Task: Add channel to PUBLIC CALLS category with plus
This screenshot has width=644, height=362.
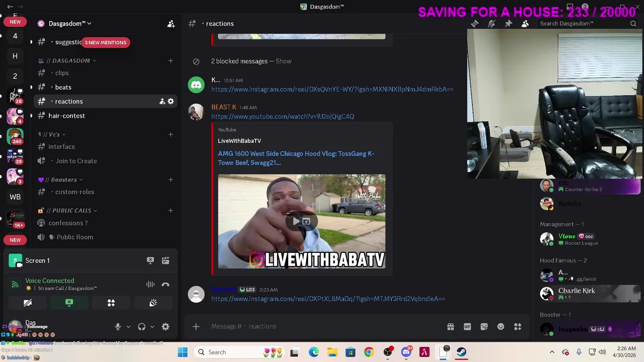Action: 171,211
